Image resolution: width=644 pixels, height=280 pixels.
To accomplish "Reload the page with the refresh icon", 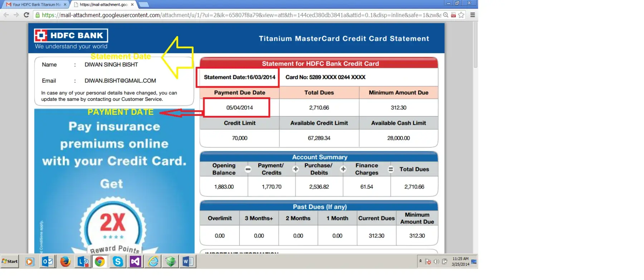I will point(26,15).
